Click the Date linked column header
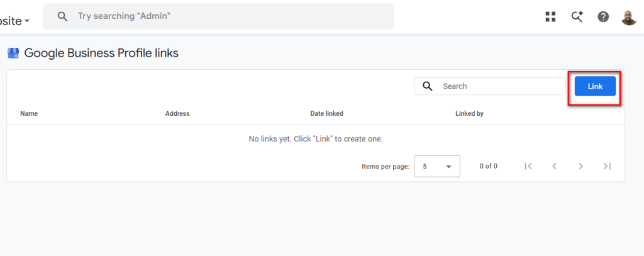 [326, 113]
